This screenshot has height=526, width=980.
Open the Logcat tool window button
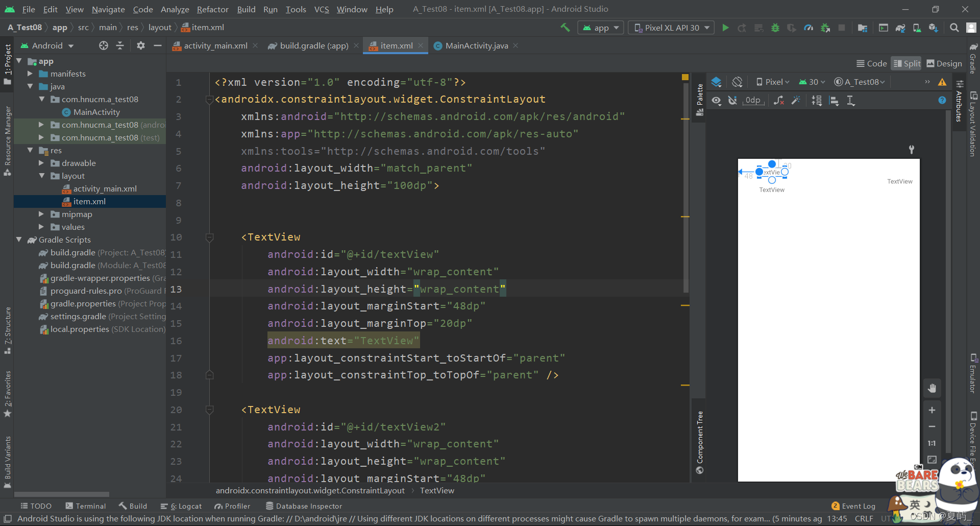coord(181,506)
